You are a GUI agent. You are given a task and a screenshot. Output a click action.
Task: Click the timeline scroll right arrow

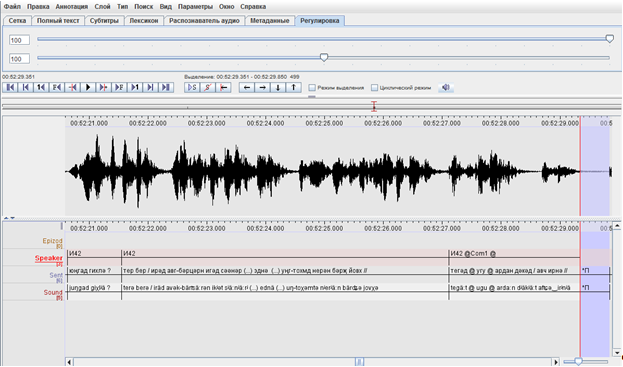tap(556, 362)
